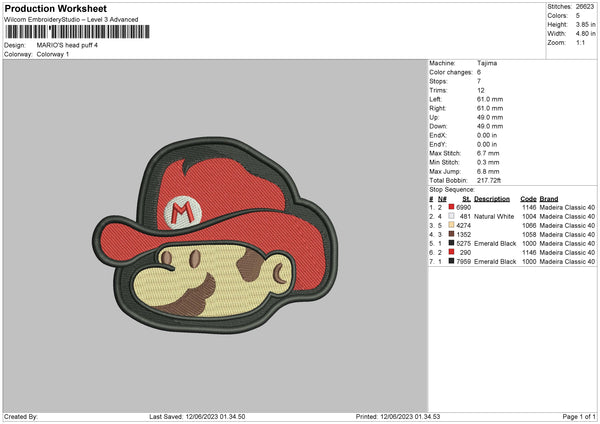Viewport: 600px width, 424px height.
Task: Click the beige swatch in stop row 3
Action: coord(452,225)
